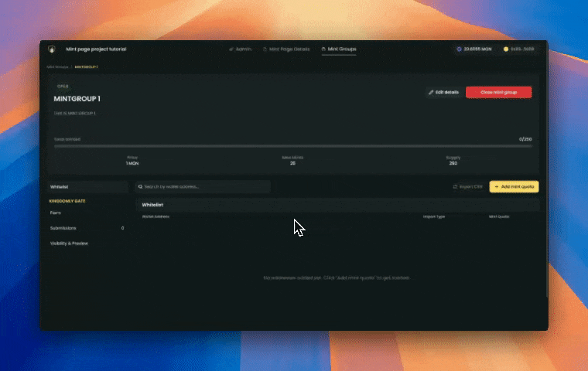This screenshot has width=588, height=371.
Task: Open the Mint Page Details tab
Action: 286,49
